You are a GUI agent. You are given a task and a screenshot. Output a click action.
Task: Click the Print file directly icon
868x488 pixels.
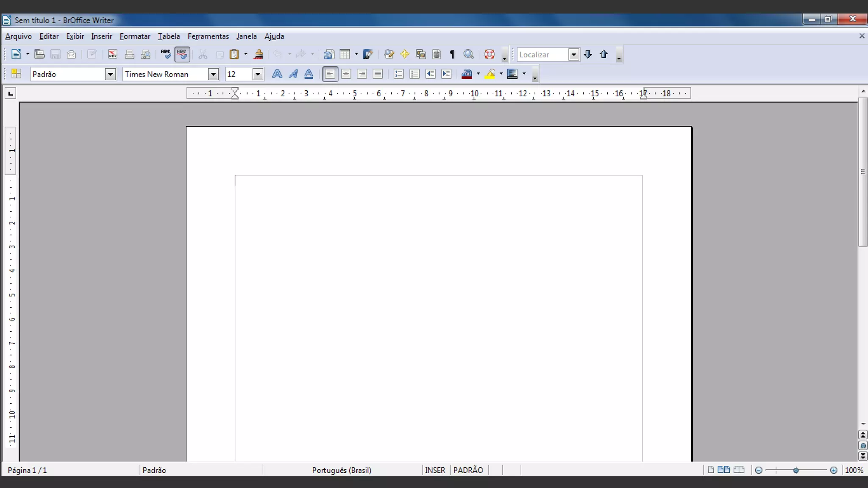pyautogui.click(x=129, y=54)
